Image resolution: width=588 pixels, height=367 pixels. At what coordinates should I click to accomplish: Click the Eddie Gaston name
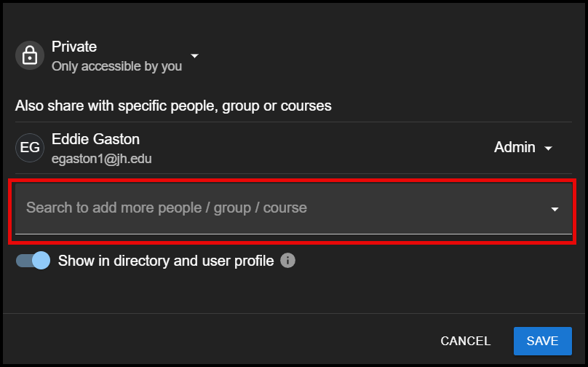click(95, 139)
